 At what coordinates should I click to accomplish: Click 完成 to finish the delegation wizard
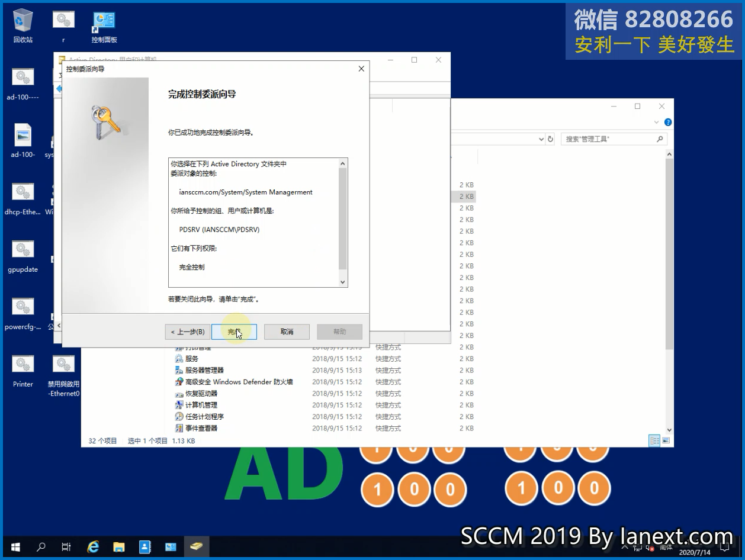pos(234,332)
